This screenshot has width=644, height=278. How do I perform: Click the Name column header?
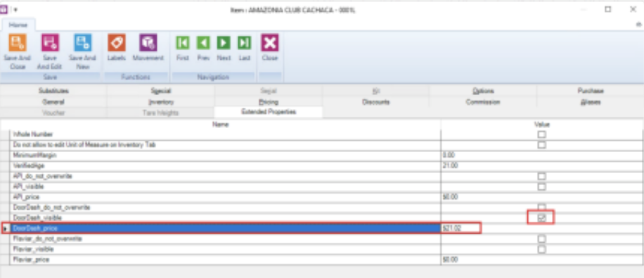[x=221, y=124]
